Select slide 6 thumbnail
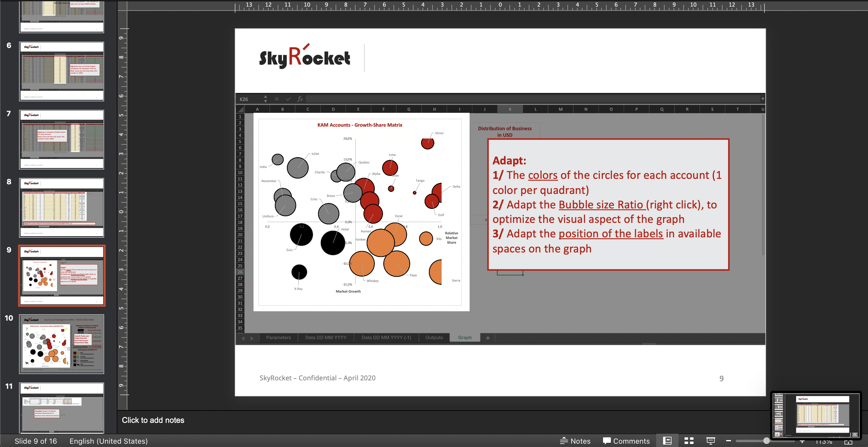Viewport: 868px width, 447px height. pyautogui.click(x=62, y=71)
